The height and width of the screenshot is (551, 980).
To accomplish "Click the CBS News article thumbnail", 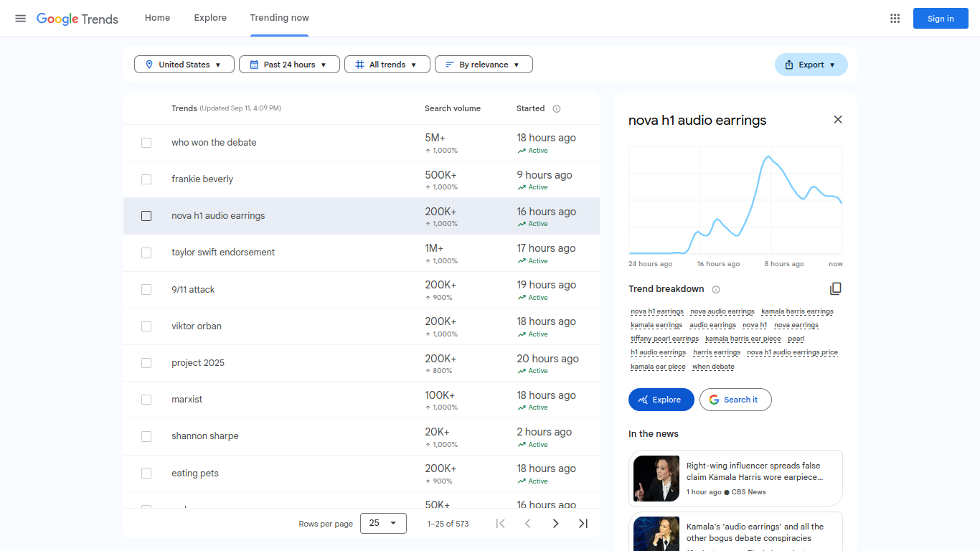I will [656, 479].
